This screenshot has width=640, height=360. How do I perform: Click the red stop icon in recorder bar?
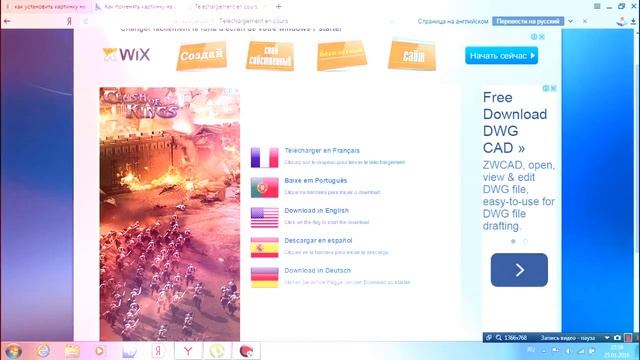pyautogui.click(x=628, y=338)
